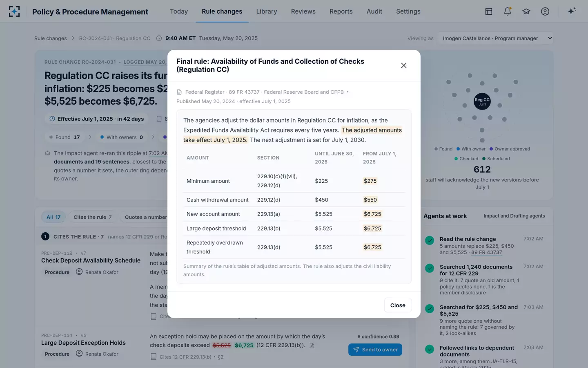Click the Reg CC node in ripple graph
The width and height of the screenshot is (588, 368).
point(482,101)
